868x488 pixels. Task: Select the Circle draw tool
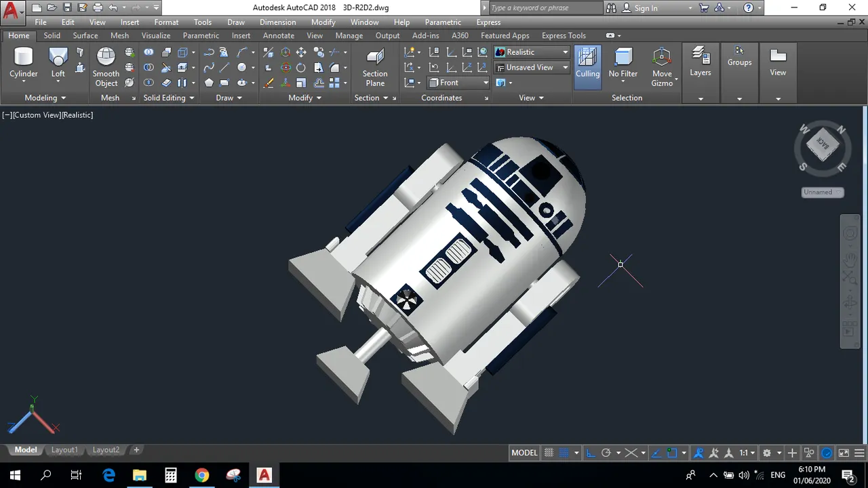click(x=241, y=67)
